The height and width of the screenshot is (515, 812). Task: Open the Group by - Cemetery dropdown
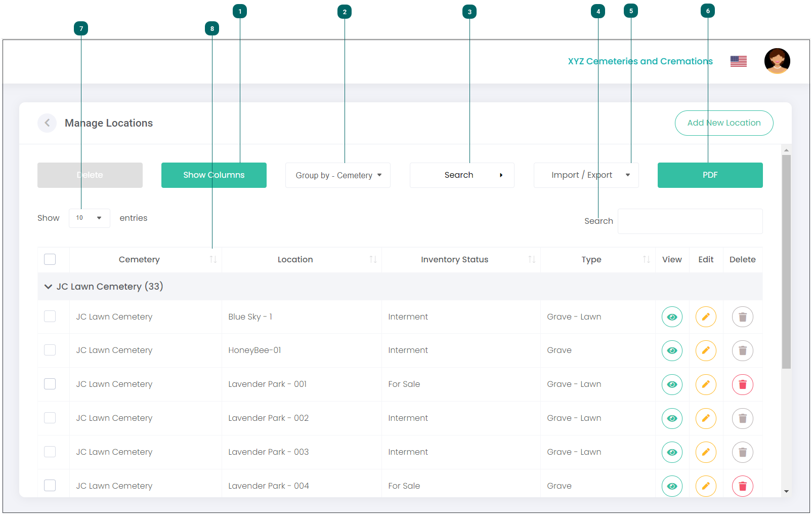[338, 175]
